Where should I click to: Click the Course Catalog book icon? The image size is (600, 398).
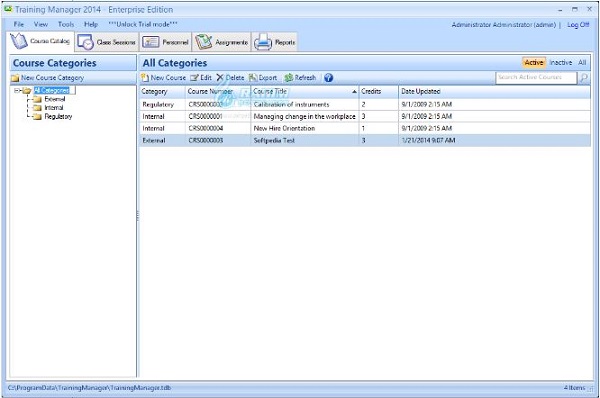click(18, 41)
